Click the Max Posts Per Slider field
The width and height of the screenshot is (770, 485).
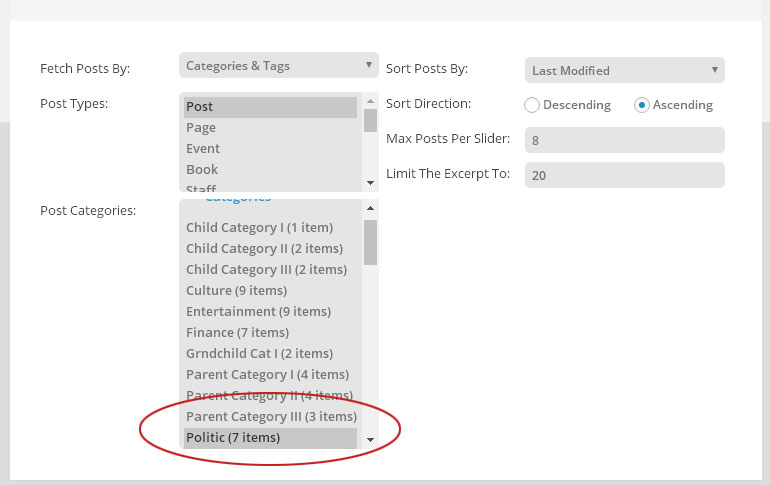624,140
